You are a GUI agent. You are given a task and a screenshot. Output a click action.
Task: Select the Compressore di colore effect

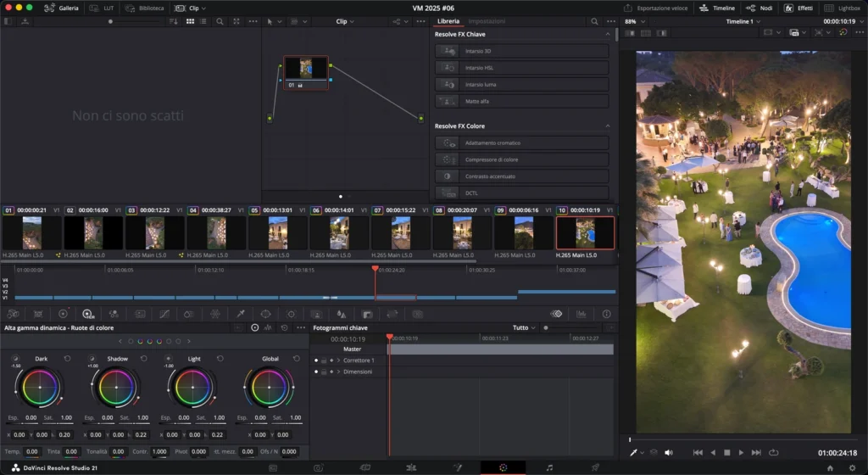pos(522,159)
